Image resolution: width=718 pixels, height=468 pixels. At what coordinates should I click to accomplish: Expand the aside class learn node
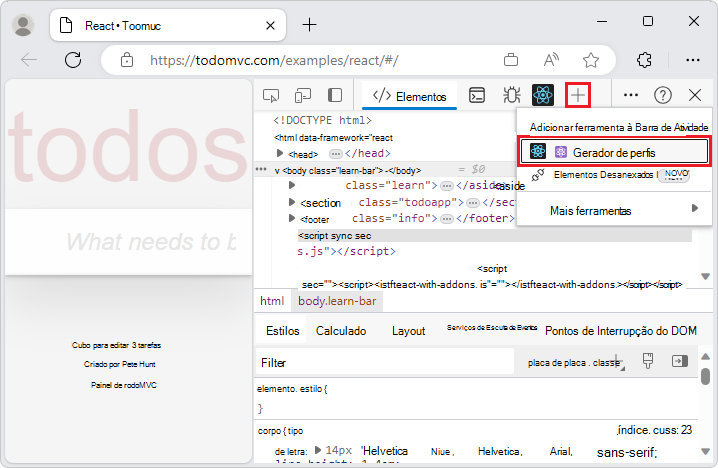[x=292, y=185]
